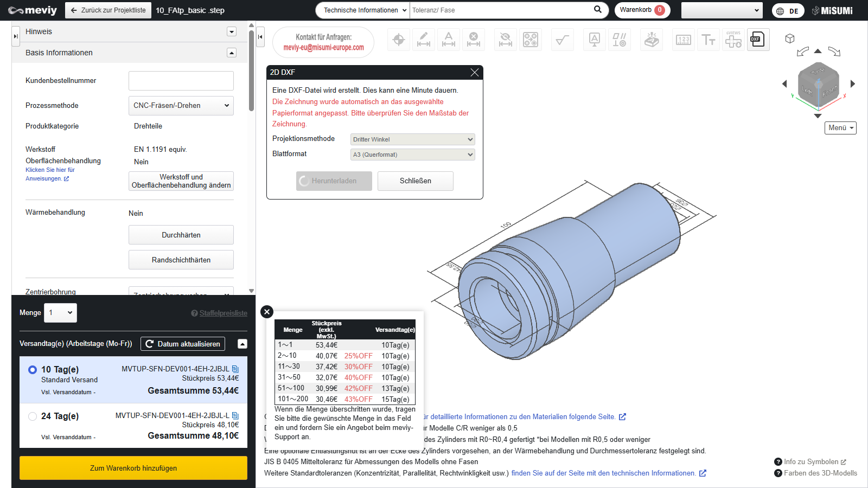Open the Blattformat dropdown

412,155
